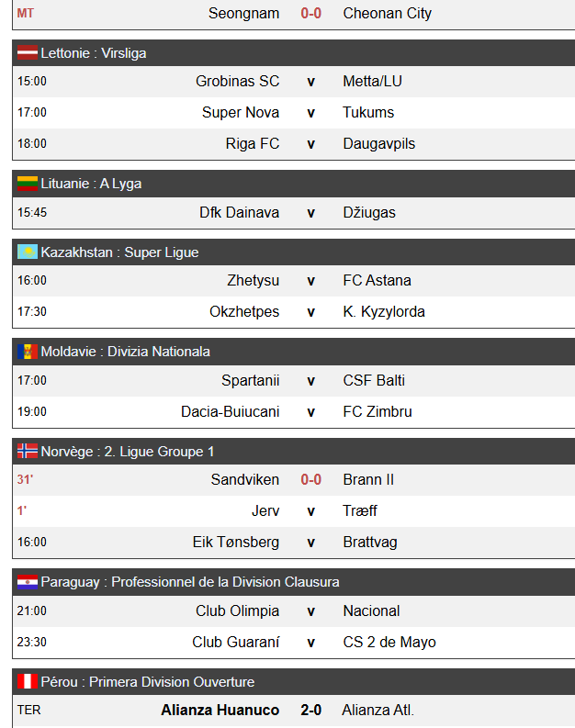The image size is (575, 728).
Task: Open Lettonie : Virsliga league header
Action: [94, 53]
